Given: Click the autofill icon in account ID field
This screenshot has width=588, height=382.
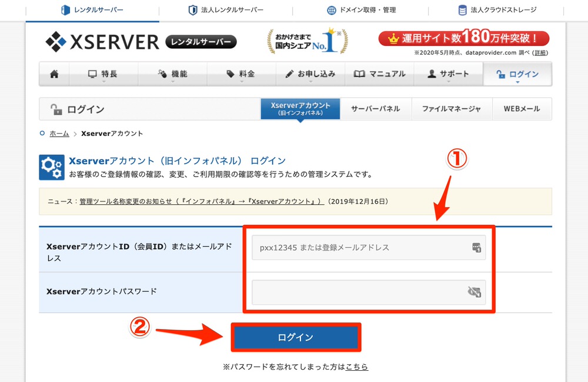Looking at the screenshot, I should [x=477, y=248].
